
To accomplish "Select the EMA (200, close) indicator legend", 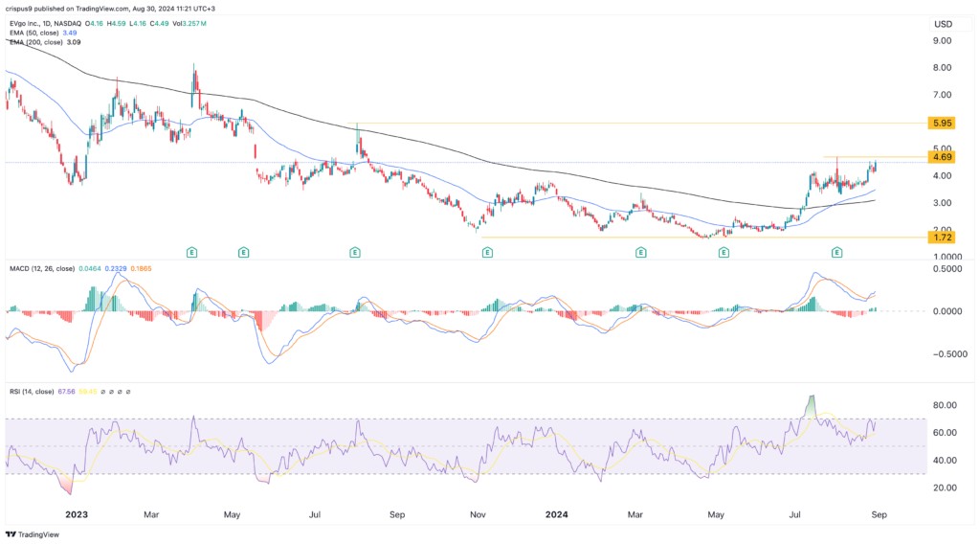I will [x=44, y=44].
